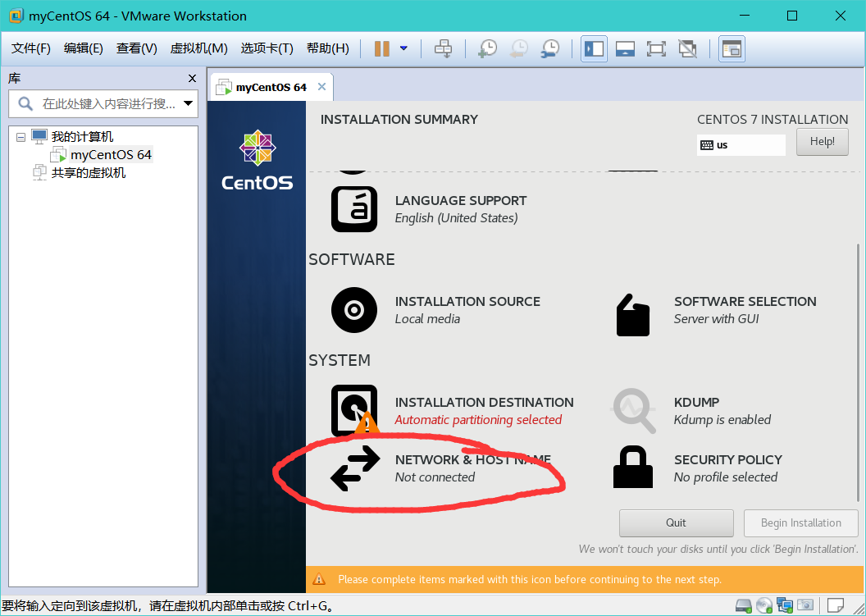Open the Kdump magnifier icon
Image resolution: width=866 pixels, height=616 pixels.
tap(633, 410)
